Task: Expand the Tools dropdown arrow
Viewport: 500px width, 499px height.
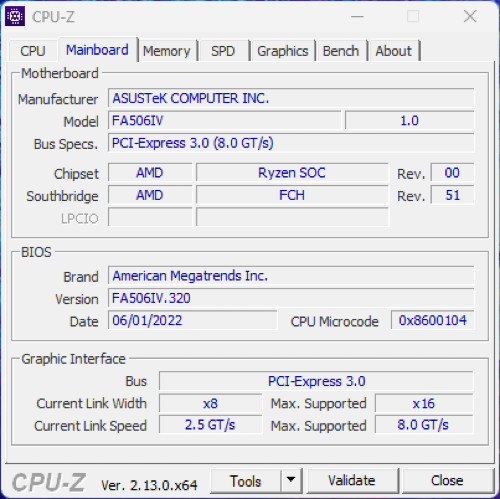Action: [x=291, y=481]
